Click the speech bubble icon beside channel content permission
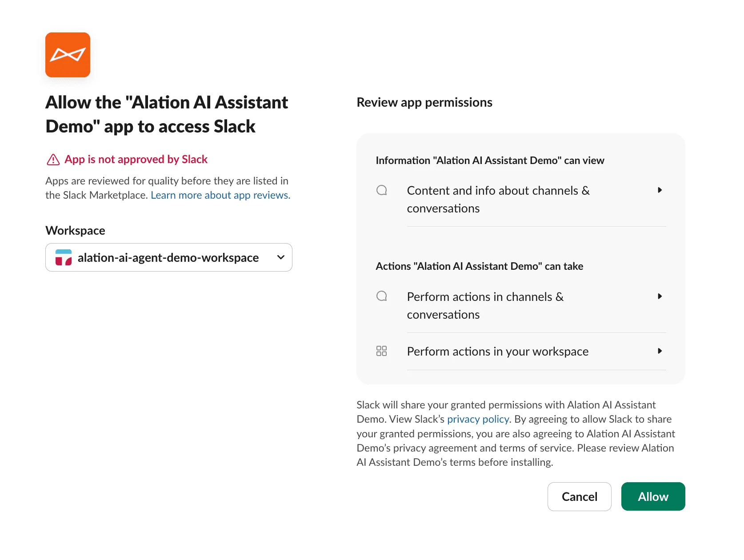Screen dimensions: 744x560 [x=381, y=190]
